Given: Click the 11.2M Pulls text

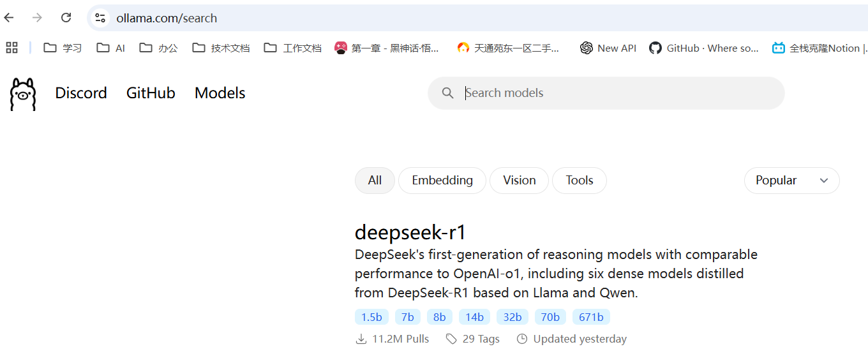Looking at the screenshot, I should pos(401,339).
